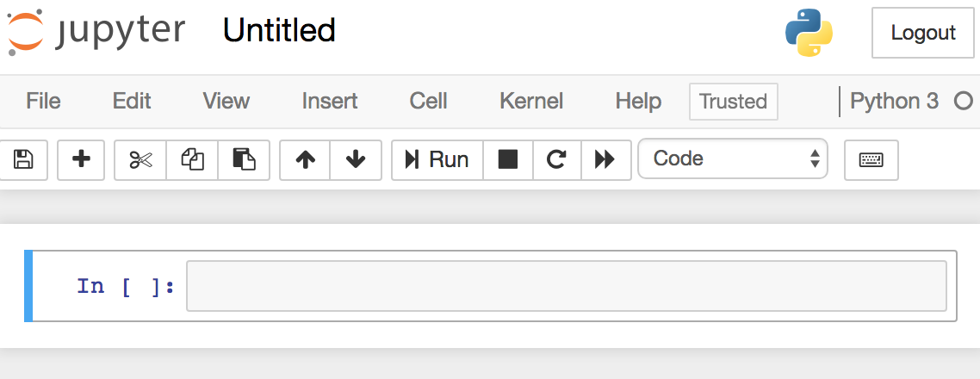
Task: Open the Code cell type dropdown
Action: [733, 158]
